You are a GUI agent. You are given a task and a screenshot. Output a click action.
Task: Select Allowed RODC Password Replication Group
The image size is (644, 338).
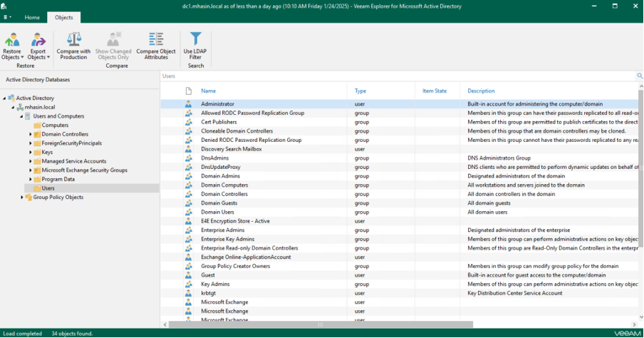point(399,113)
